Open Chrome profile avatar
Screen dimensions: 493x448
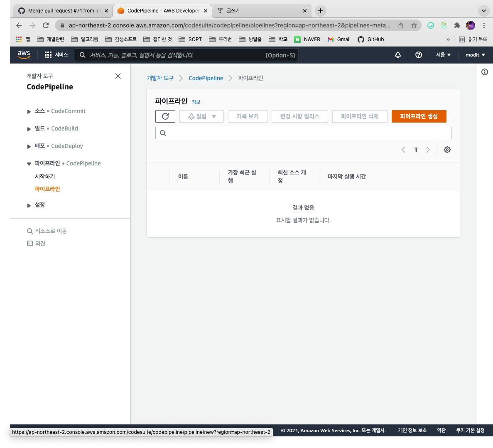(x=470, y=25)
